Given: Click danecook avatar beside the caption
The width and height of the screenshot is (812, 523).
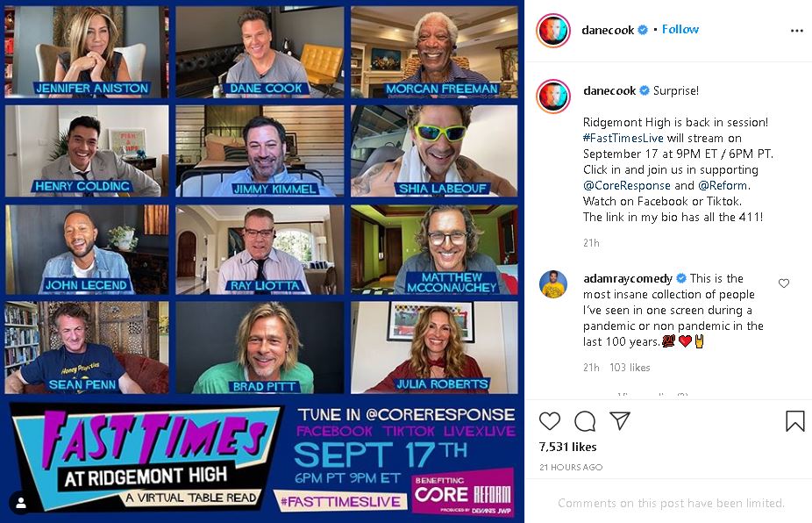Looking at the screenshot, I should 553,97.
